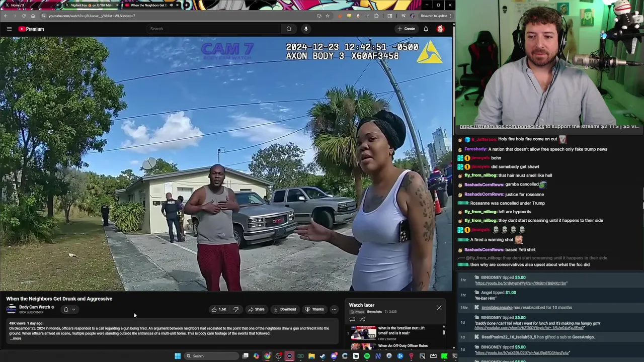644x362 pixels.
Task: Click the body cam video player
Action: click(226, 164)
